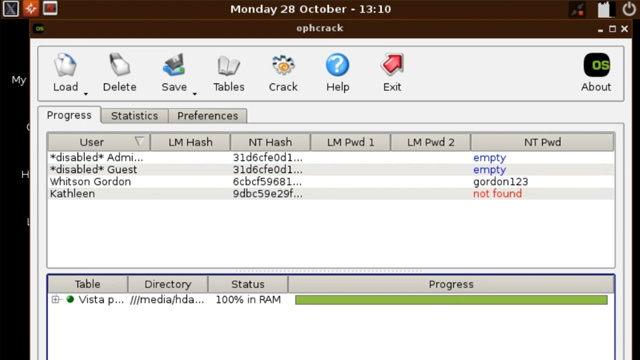The image size is (640, 360).
Task: Click the Load toolbar icon
Action: tap(65, 65)
